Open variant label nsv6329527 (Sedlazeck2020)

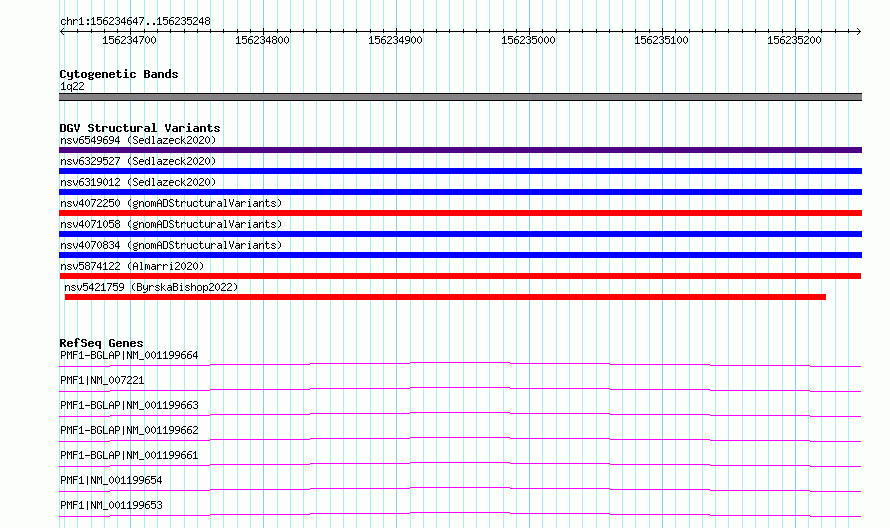pyautogui.click(x=138, y=161)
